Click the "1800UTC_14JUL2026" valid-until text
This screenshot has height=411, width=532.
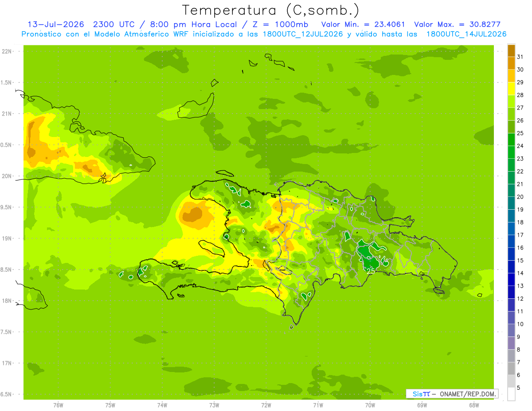click(466, 34)
